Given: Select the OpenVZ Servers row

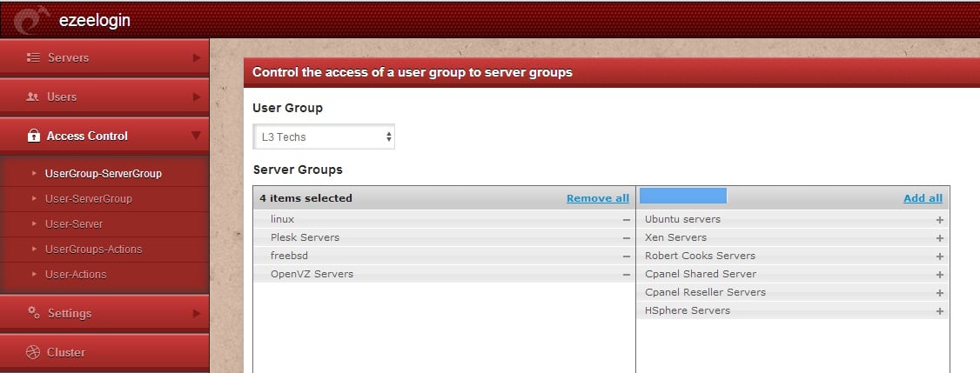Looking at the screenshot, I should coord(445,274).
